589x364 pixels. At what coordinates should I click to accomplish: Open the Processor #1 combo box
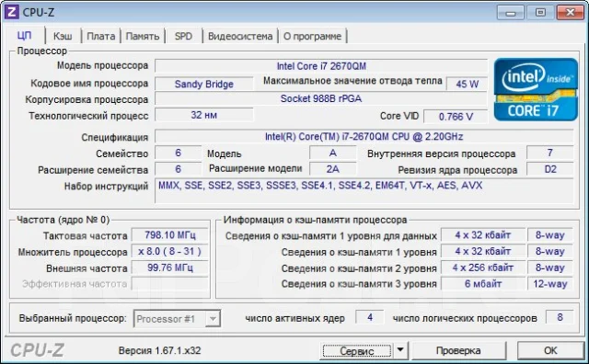click(177, 319)
